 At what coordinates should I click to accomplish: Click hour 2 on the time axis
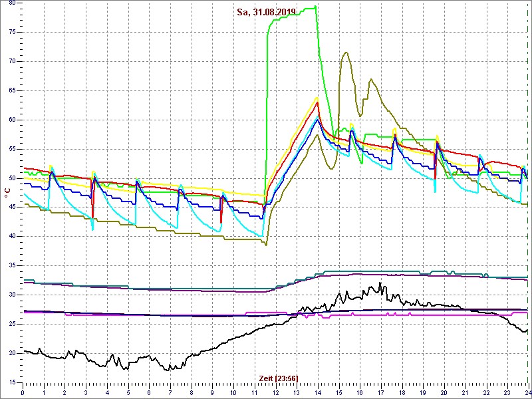click(x=65, y=392)
